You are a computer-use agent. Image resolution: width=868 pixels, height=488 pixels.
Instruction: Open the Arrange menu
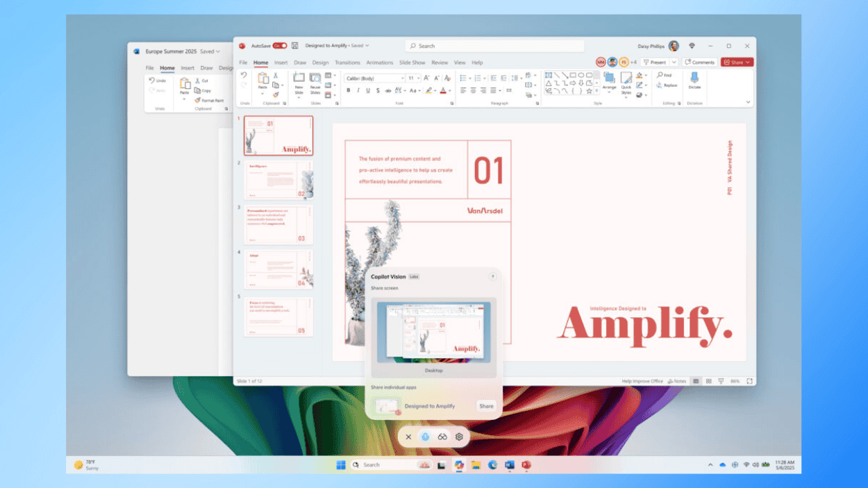610,82
